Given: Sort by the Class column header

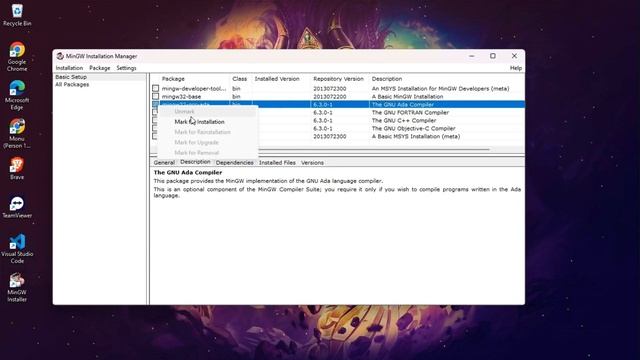Looking at the screenshot, I should (240, 78).
